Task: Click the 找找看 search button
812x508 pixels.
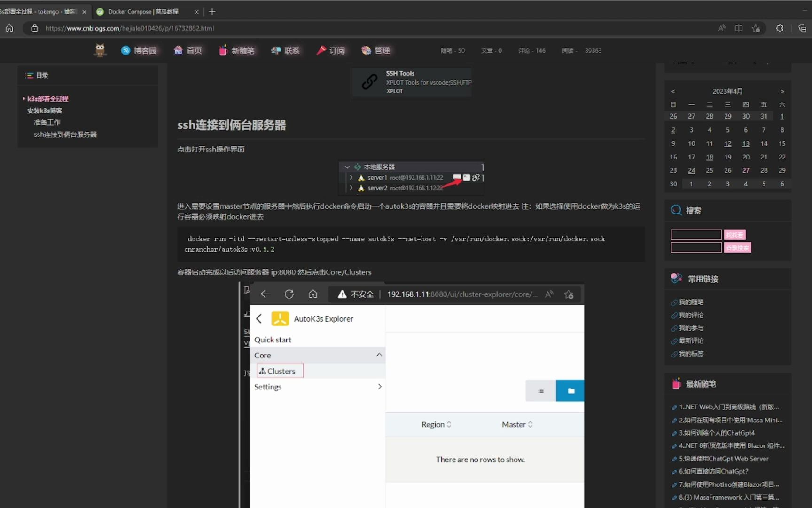Action: click(x=734, y=235)
